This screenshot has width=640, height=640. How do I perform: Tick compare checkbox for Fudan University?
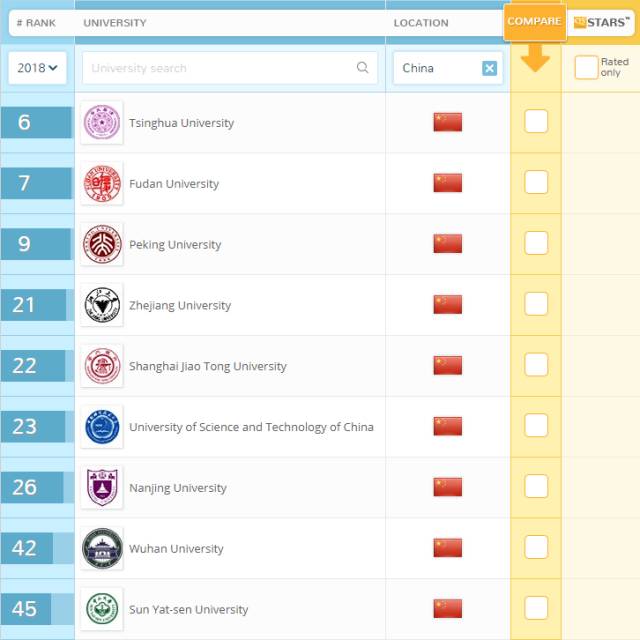coord(536,182)
